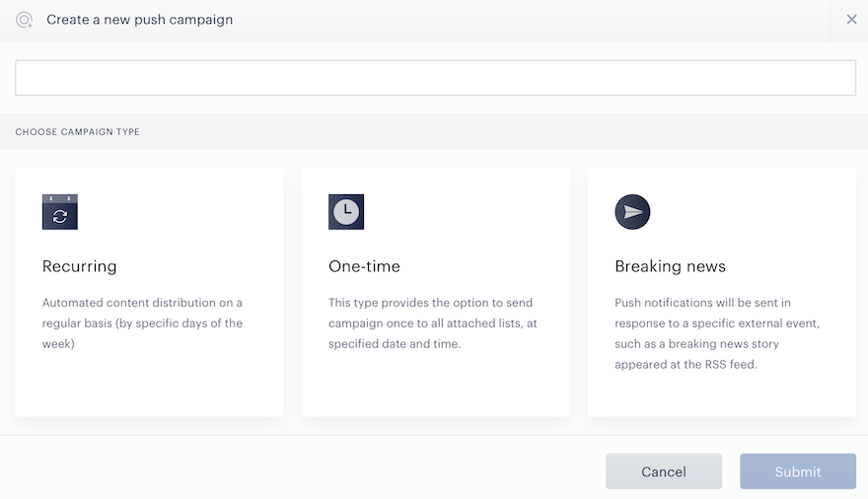
Task: Click the Recurring calendar refresh icon
Action: click(x=60, y=212)
